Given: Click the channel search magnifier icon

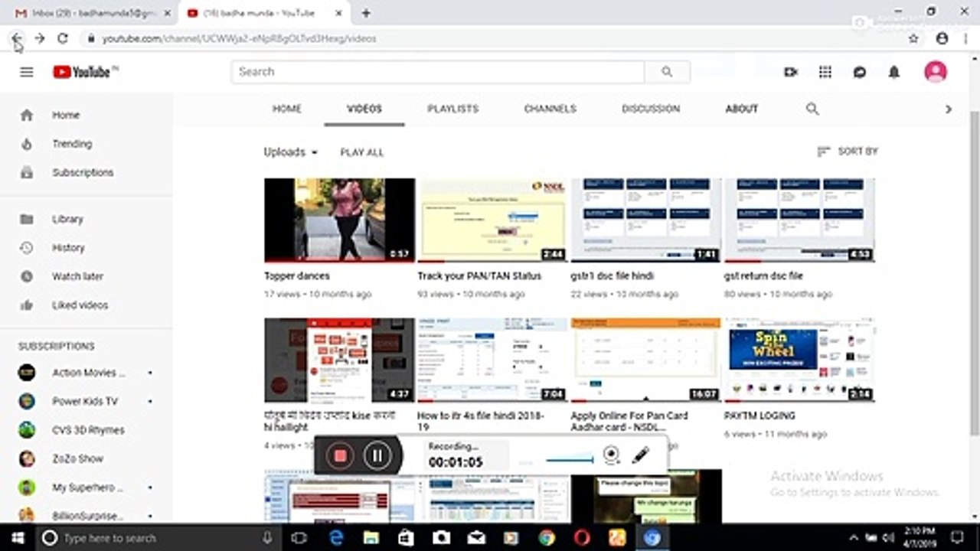Looking at the screenshot, I should [x=812, y=109].
